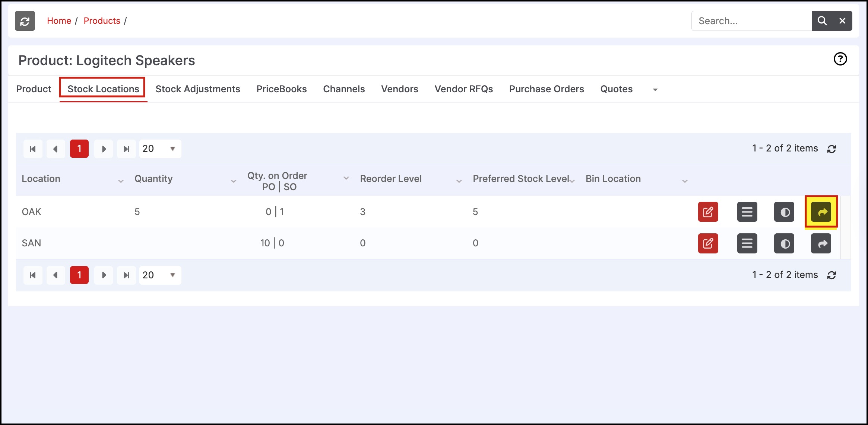Image resolution: width=868 pixels, height=425 pixels.
Task: Expand the Qty. on Order column menu chevron
Action: [x=346, y=178]
